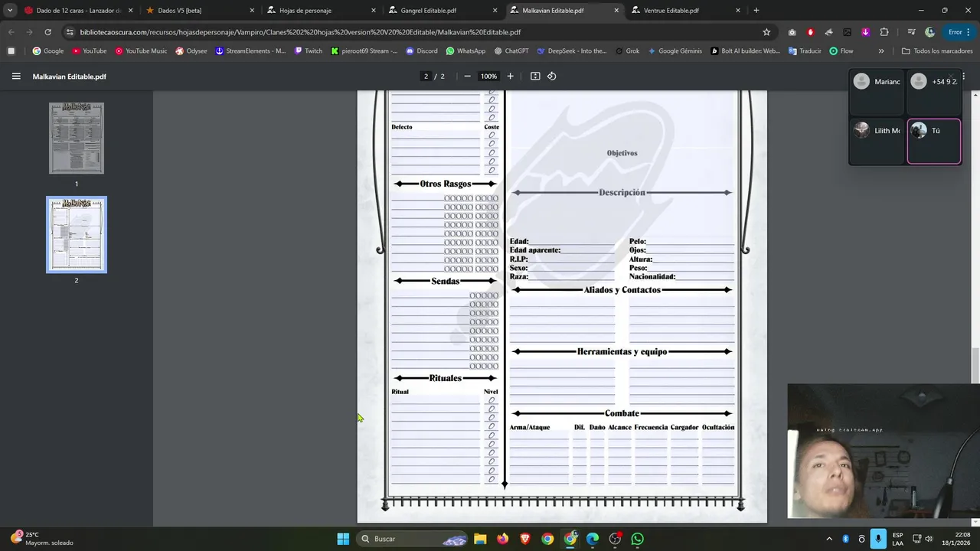Open ChatGPT bookmark
The width and height of the screenshot is (980, 551).
(x=511, y=51)
